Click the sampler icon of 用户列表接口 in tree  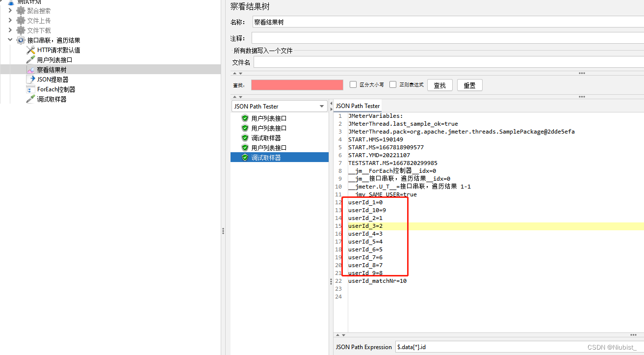point(30,60)
